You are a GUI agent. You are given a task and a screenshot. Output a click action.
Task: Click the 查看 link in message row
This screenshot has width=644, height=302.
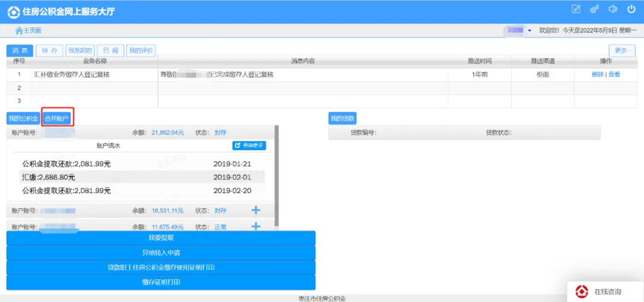click(x=614, y=74)
